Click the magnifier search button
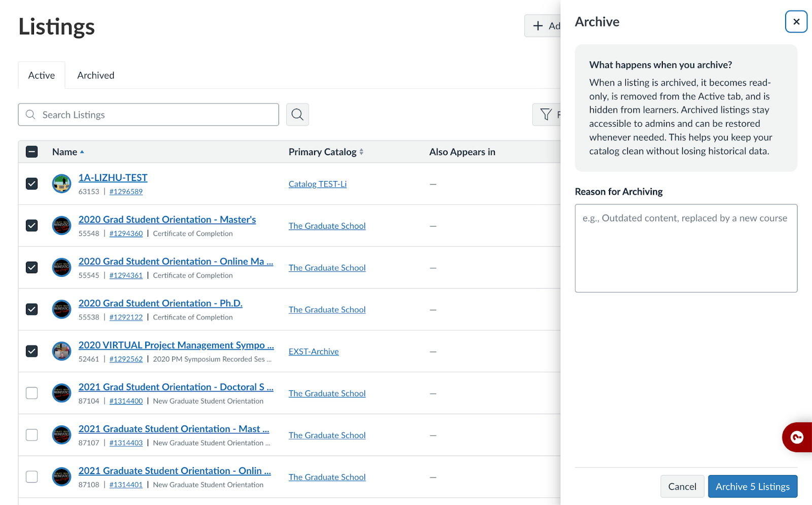 click(x=297, y=115)
